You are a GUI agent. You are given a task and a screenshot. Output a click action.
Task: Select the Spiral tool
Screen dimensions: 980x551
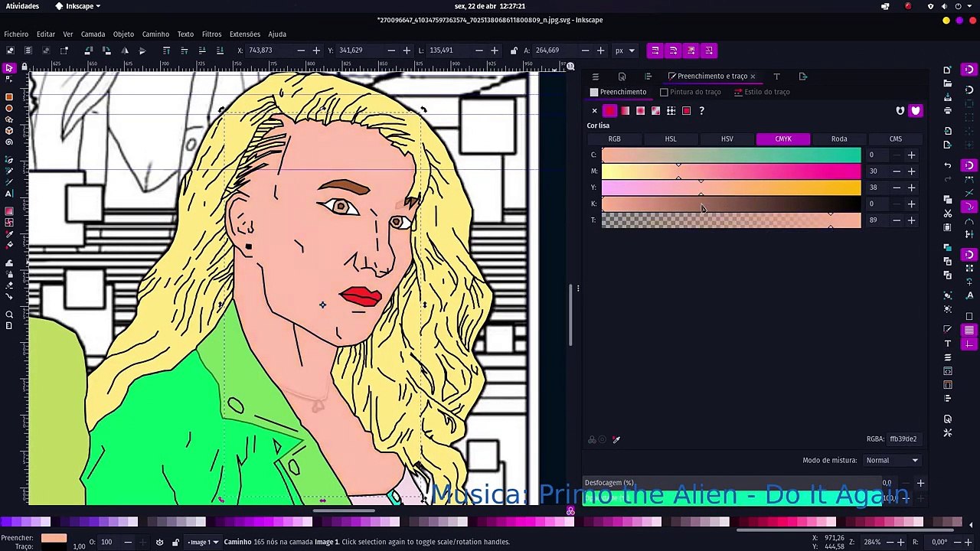pos(9,143)
